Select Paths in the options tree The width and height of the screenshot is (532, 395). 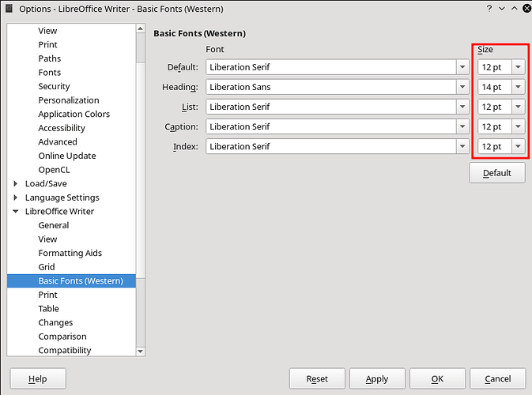(50, 58)
